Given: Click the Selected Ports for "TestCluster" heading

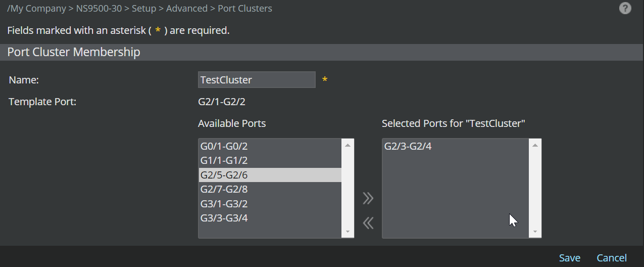Looking at the screenshot, I should click(x=454, y=123).
